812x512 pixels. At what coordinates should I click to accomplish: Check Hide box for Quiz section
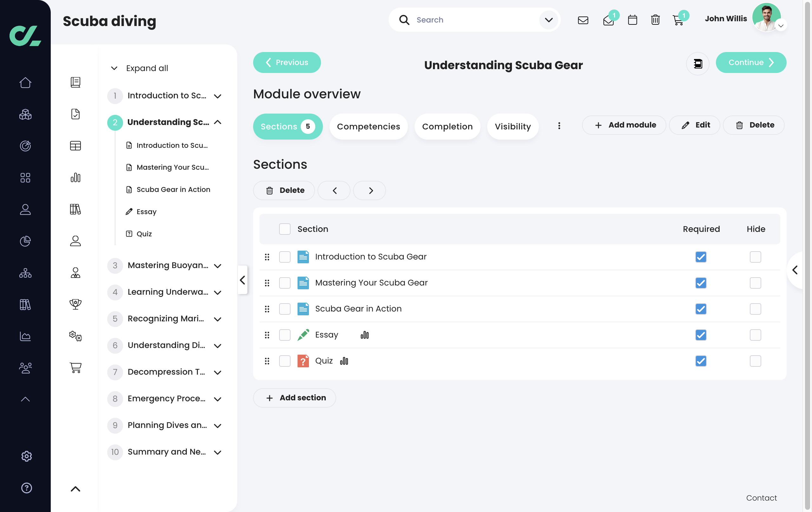pyautogui.click(x=755, y=361)
